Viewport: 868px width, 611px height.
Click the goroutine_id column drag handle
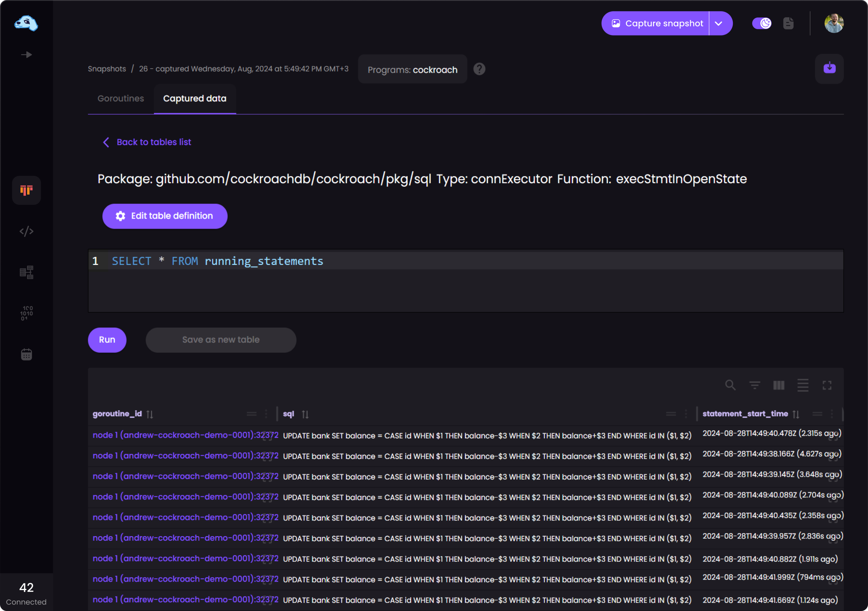(251, 414)
